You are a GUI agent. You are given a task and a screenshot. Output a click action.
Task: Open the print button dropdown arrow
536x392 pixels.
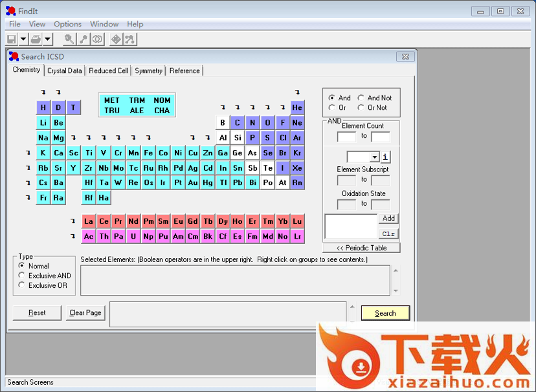48,39
